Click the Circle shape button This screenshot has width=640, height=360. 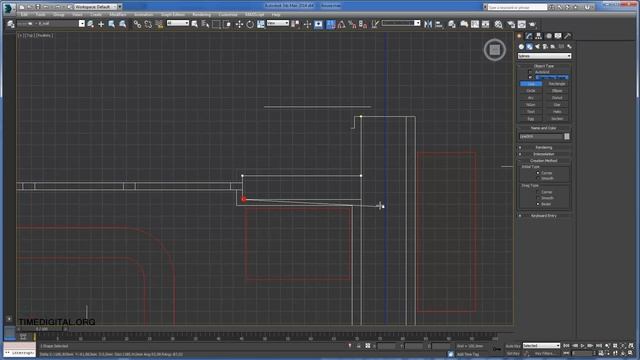(x=531, y=91)
